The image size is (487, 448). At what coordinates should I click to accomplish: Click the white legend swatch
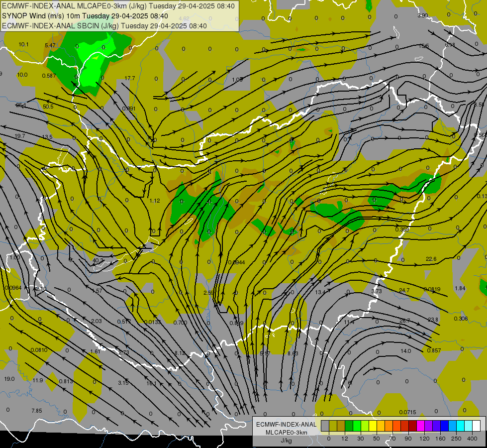pos(476,426)
